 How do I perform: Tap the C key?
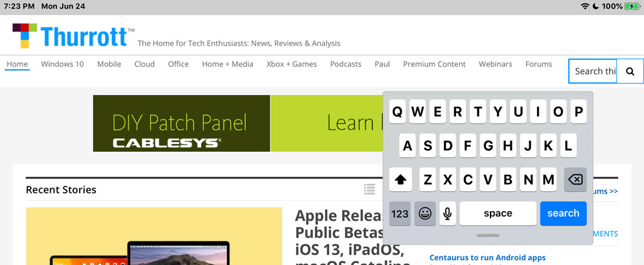tap(468, 180)
